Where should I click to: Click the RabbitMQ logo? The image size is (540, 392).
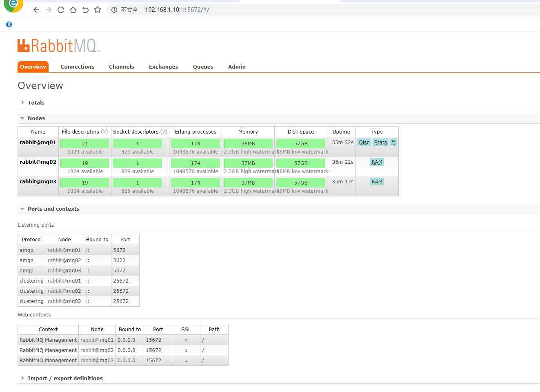coord(59,45)
